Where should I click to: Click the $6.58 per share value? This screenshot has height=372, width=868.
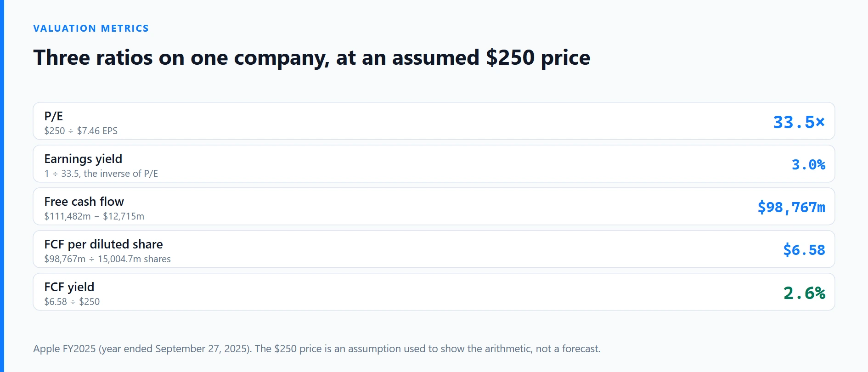[x=804, y=250]
